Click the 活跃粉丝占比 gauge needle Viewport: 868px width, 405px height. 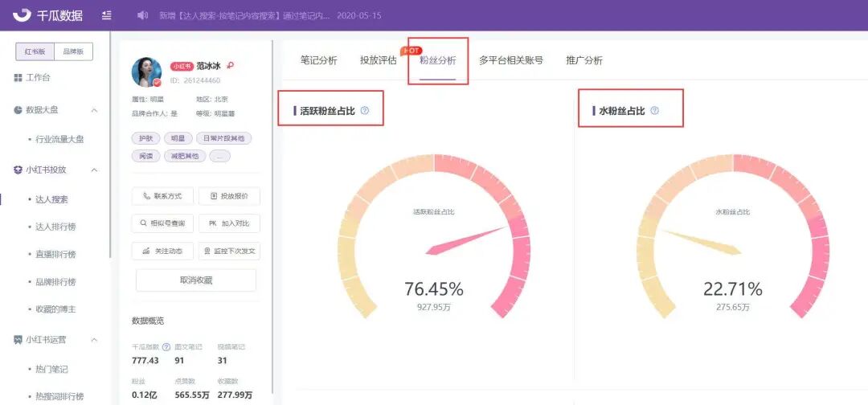click(466, 241)
